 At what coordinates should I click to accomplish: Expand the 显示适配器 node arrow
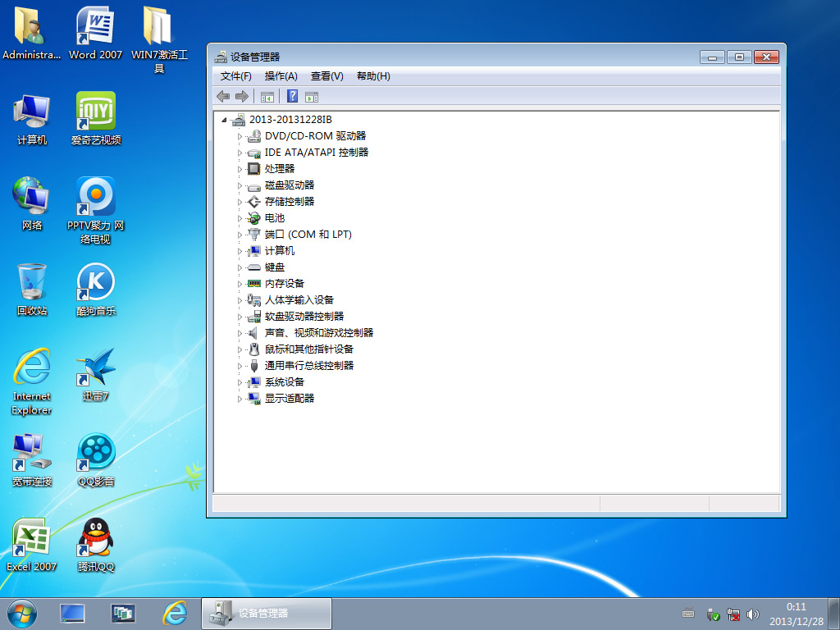click(x=240, y=399)
